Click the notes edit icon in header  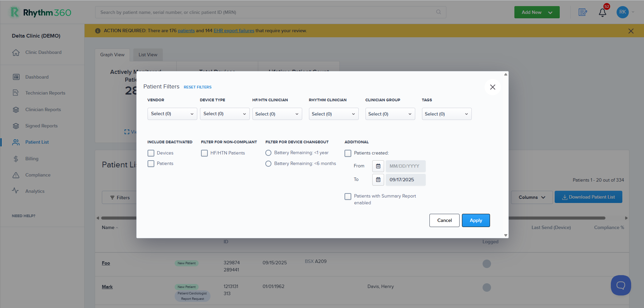tap(583, 13)
